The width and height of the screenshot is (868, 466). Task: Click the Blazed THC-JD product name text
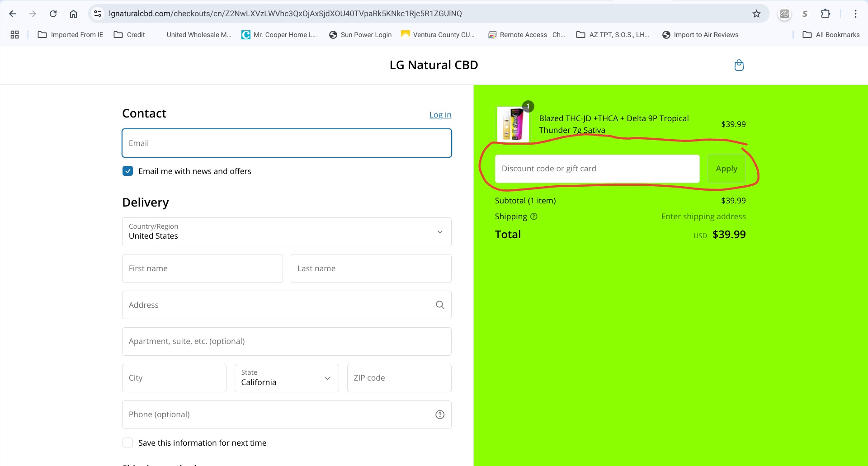614,124
